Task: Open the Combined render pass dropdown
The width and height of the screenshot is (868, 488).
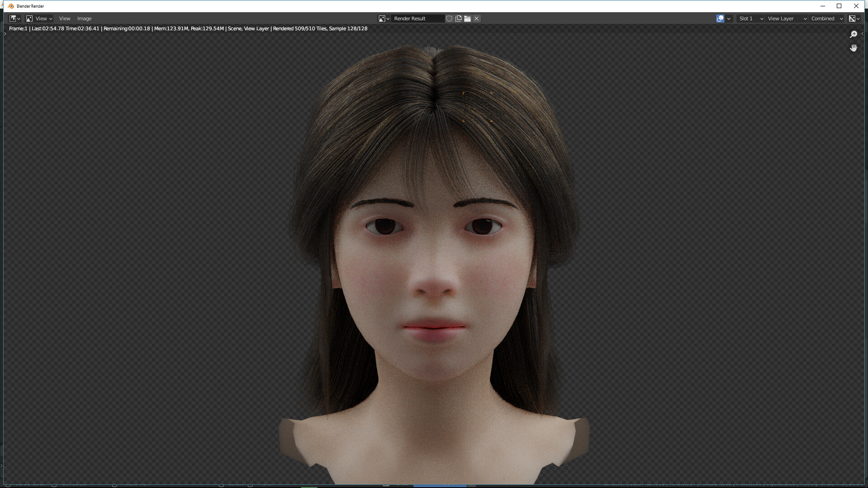Action: 824,19
